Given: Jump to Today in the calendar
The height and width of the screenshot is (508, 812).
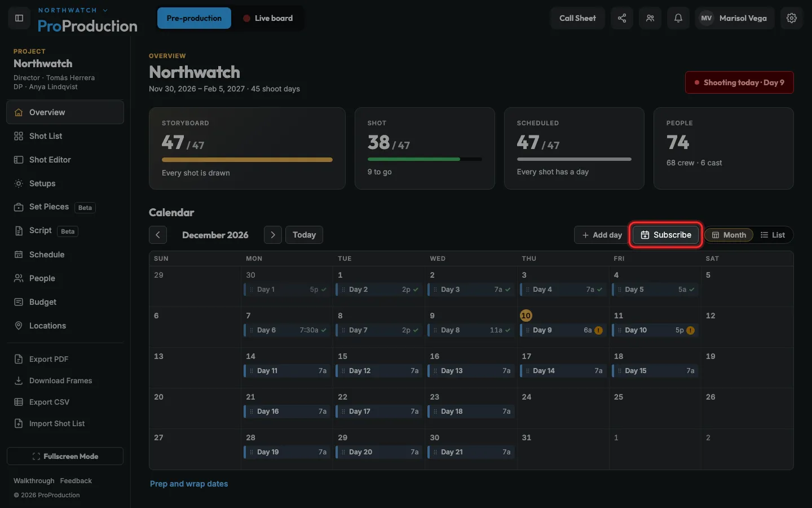Looking at the screenshot, I should [304, 235].
